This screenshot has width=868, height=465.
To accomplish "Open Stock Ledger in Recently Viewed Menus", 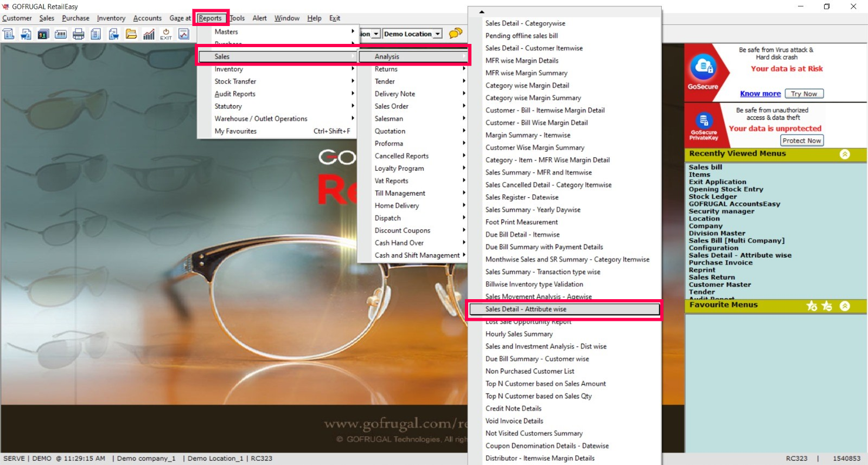I will tap(713, 197).
